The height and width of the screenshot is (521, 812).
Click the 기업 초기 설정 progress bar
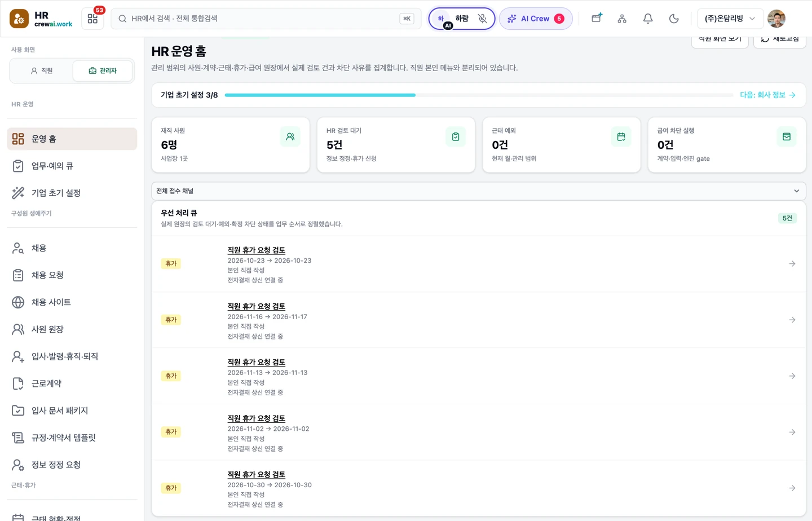tap(479, 95)
